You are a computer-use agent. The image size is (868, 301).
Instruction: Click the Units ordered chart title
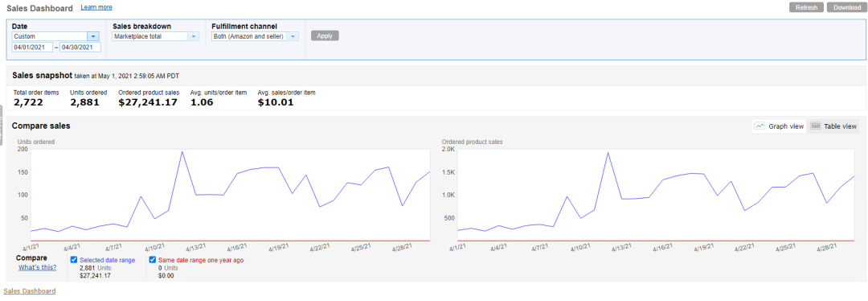coord(36,142)
